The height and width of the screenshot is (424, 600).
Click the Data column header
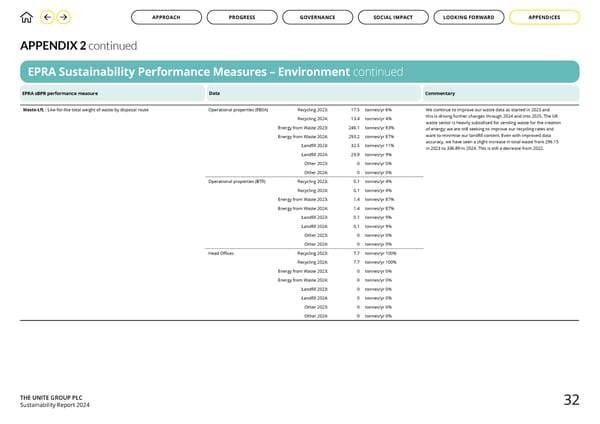pos(214,93)
